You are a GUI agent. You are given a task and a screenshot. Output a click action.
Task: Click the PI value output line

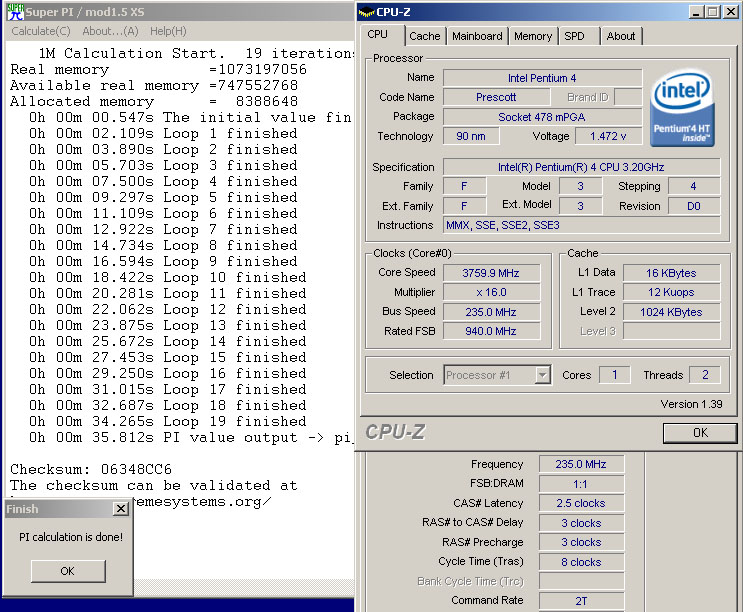click(x=190, y=437)
